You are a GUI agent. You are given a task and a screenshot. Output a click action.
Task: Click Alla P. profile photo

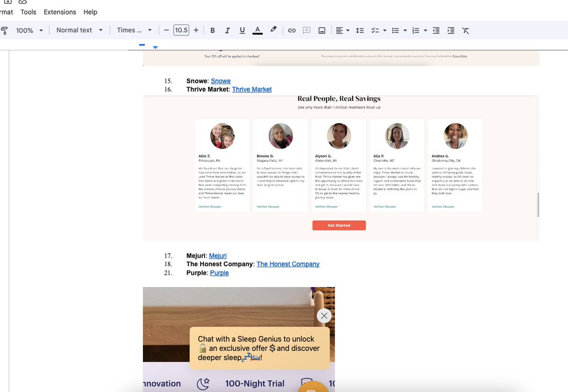coord(397,136)
